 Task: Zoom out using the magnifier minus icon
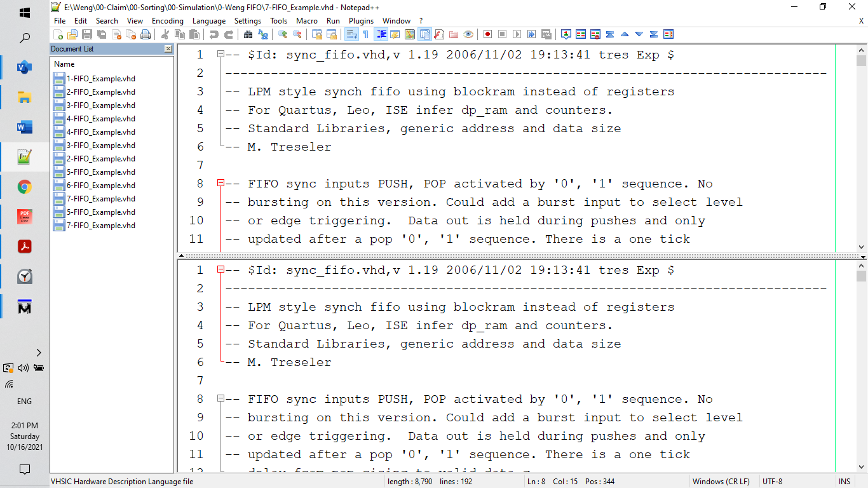pos(297,34)
